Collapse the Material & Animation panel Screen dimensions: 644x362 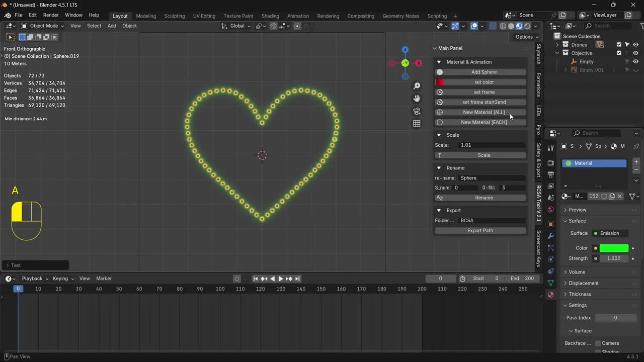pos(439,62)
